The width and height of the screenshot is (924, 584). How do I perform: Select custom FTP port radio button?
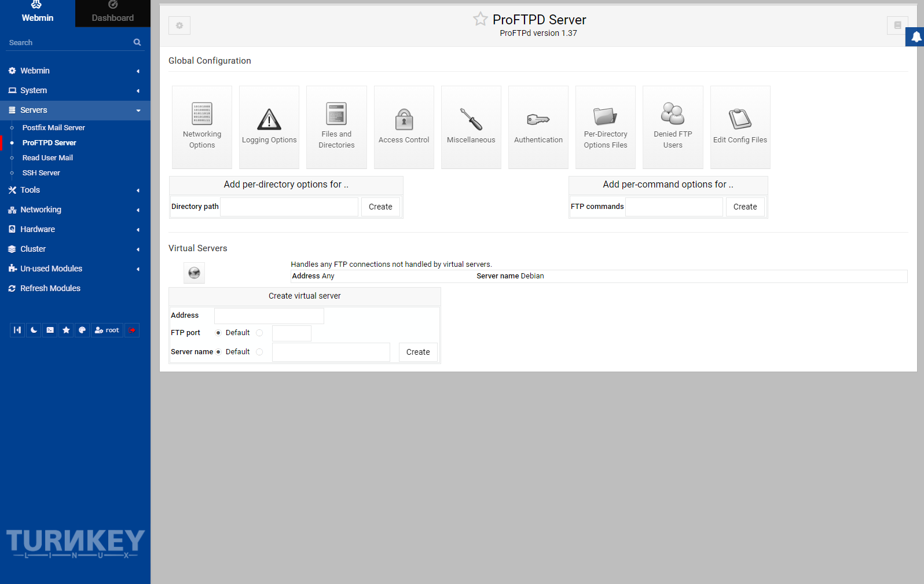(259, 333)
